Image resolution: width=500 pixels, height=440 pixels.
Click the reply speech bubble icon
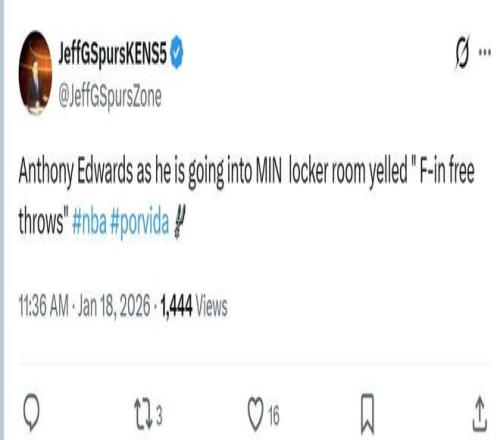(31, 412)
